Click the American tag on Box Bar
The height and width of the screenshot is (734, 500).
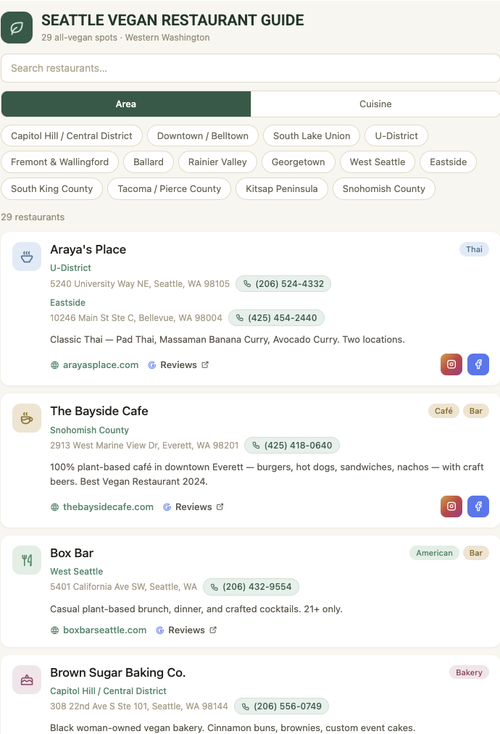[434, 553]
